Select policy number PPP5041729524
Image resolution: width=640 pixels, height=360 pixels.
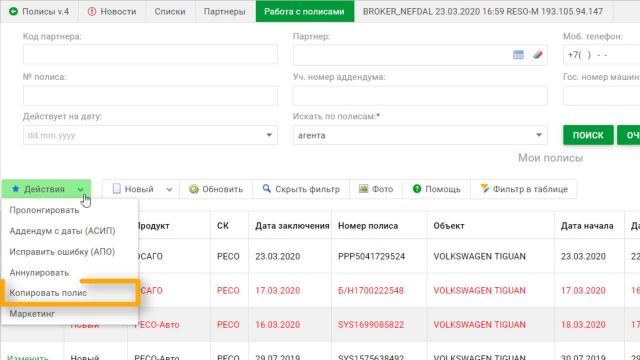pos(371,256)
